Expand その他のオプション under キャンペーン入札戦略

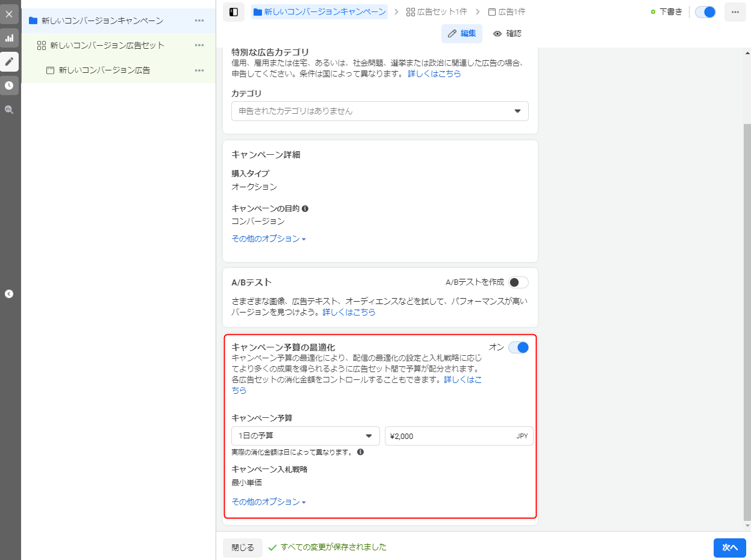point(269,502)
